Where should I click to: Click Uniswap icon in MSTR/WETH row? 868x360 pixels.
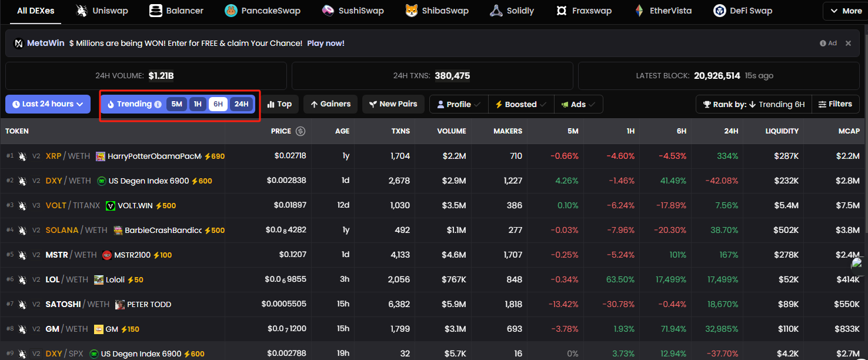coord(22,255)
